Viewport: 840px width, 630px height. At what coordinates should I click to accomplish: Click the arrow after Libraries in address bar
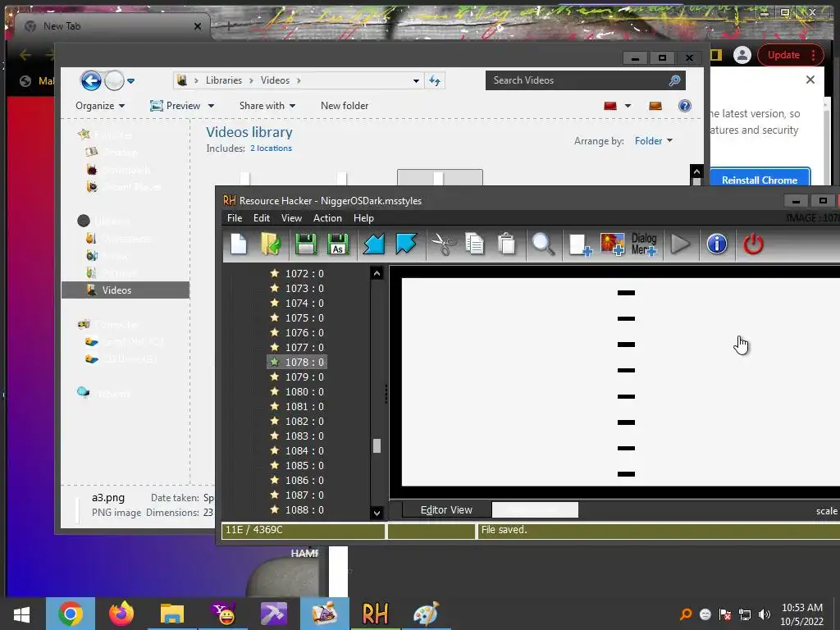point(251,80)
